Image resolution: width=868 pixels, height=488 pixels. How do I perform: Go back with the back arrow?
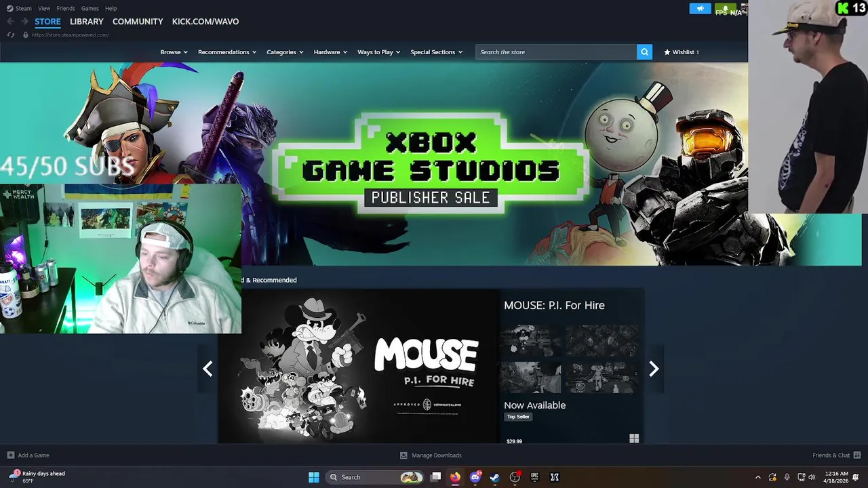tap(10, 22)
